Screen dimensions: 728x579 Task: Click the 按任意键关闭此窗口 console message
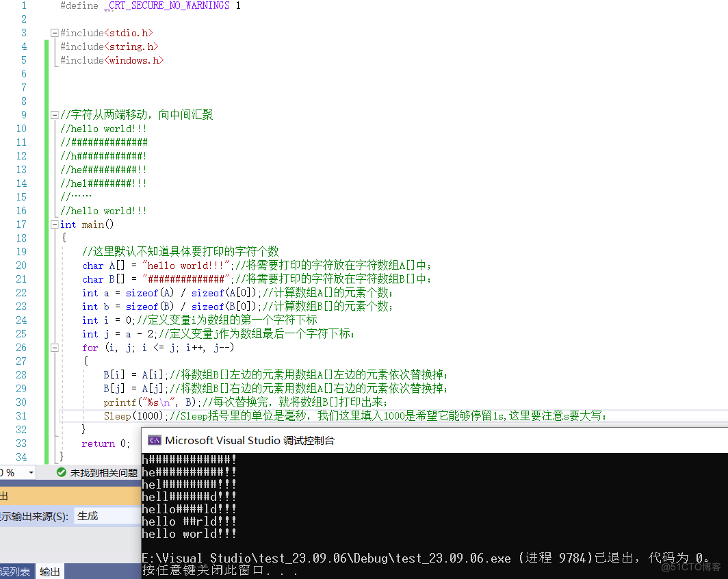click(219, 570)
